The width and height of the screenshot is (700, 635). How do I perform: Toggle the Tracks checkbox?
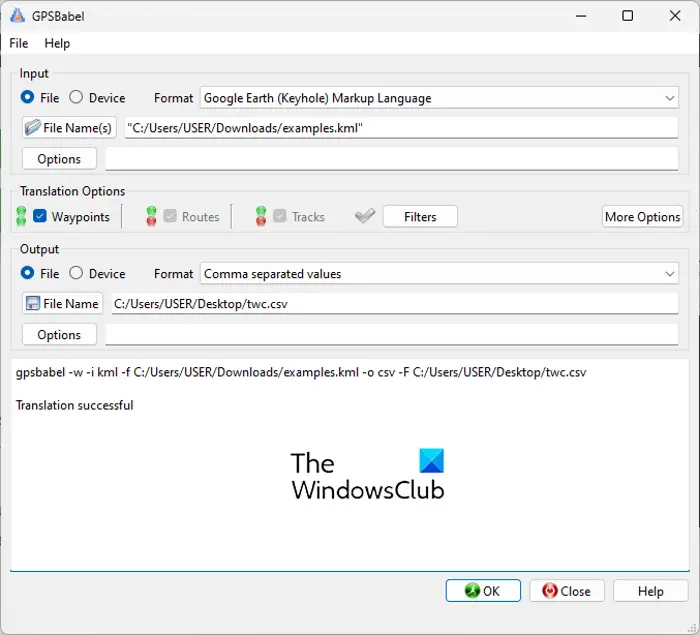click(x=279, y=216)
